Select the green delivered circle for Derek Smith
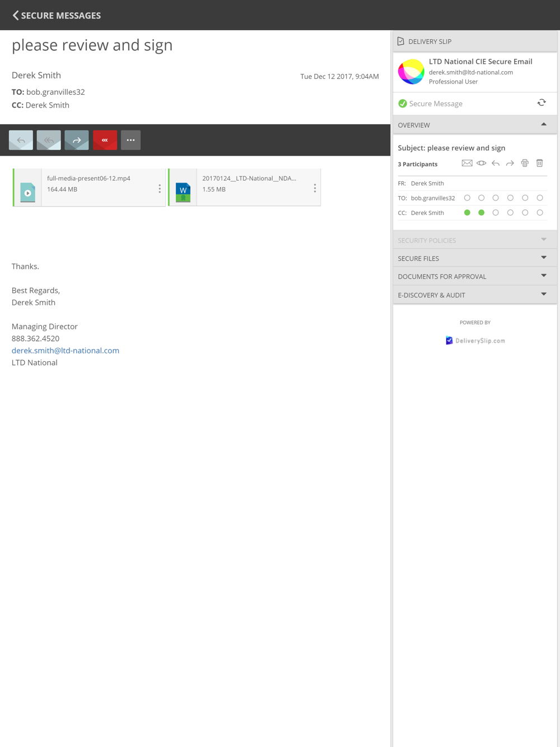 (467, 213)
